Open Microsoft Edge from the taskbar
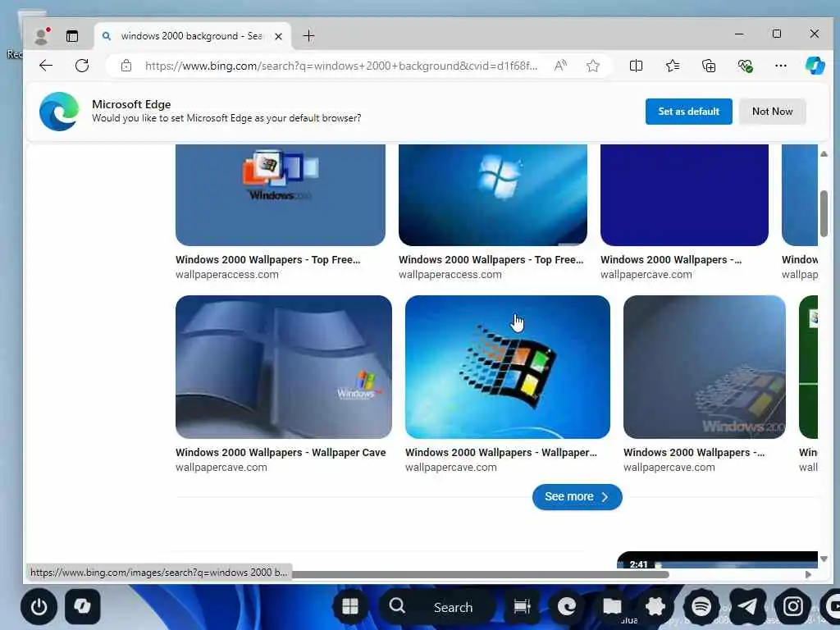The width and height of the screenshot is (840, 630). (567, 606)
